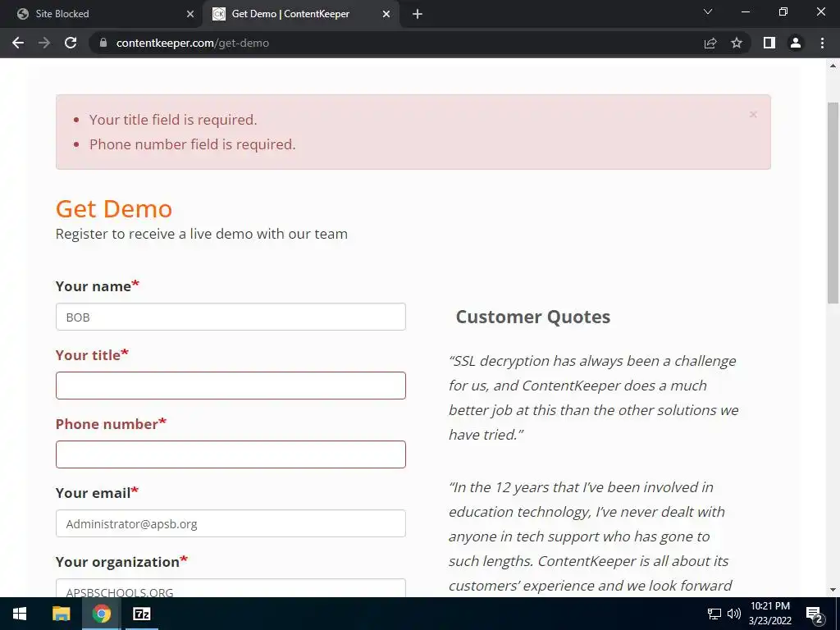Open a new browser tab
The height and width of the screenshot is (630, 840).
point(418,14)
